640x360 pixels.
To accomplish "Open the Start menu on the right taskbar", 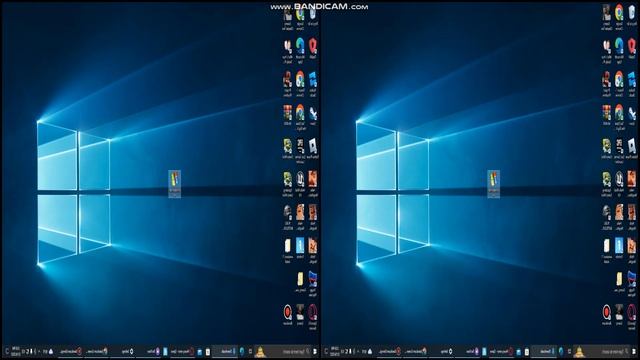I will point(634,351).
